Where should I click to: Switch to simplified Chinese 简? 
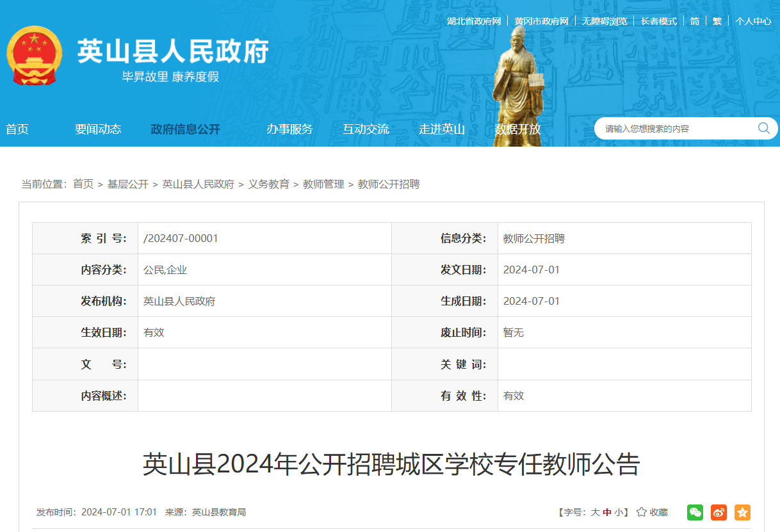coord(695,21)
